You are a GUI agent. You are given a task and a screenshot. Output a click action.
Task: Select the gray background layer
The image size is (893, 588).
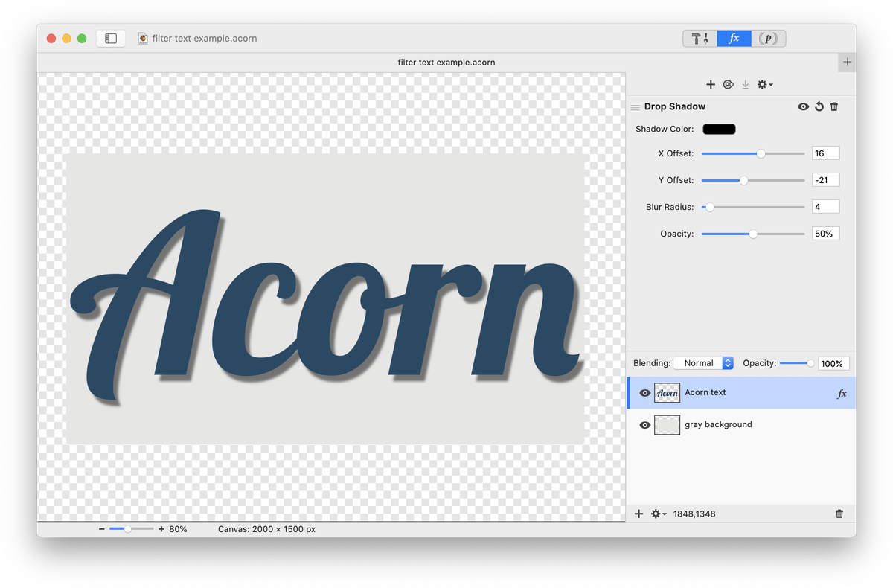coord(741,424)
